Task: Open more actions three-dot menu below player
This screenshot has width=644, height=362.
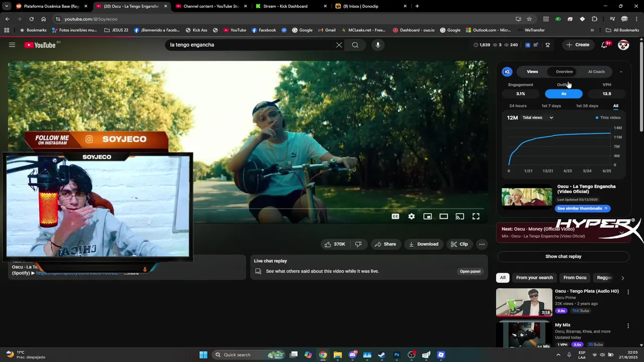Action: tap(482, 244)
